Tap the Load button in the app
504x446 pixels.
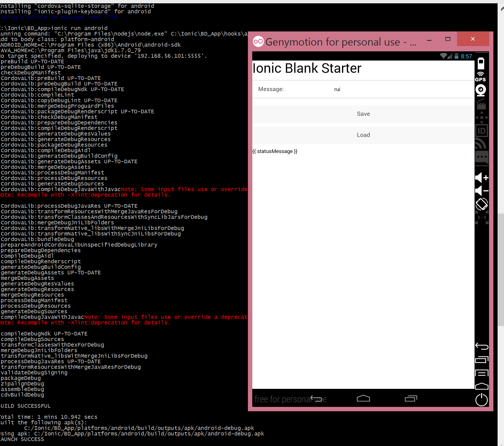pos(363,135)
